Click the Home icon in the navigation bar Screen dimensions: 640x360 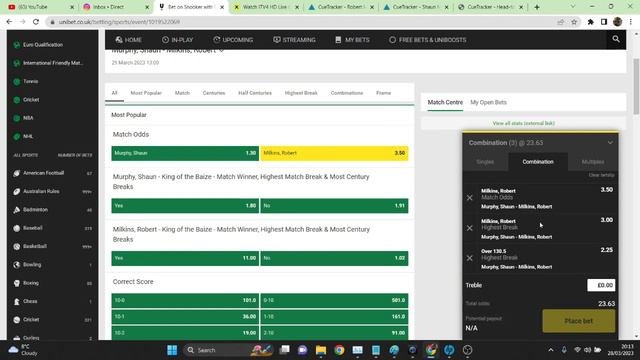[119, 40]
